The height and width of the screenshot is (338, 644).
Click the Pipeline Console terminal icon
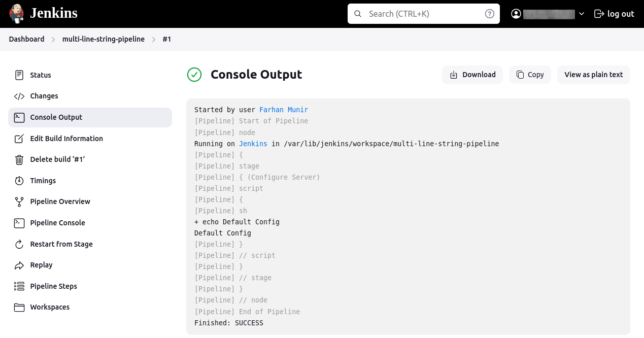pyautogui.click(x=19, y=223)
